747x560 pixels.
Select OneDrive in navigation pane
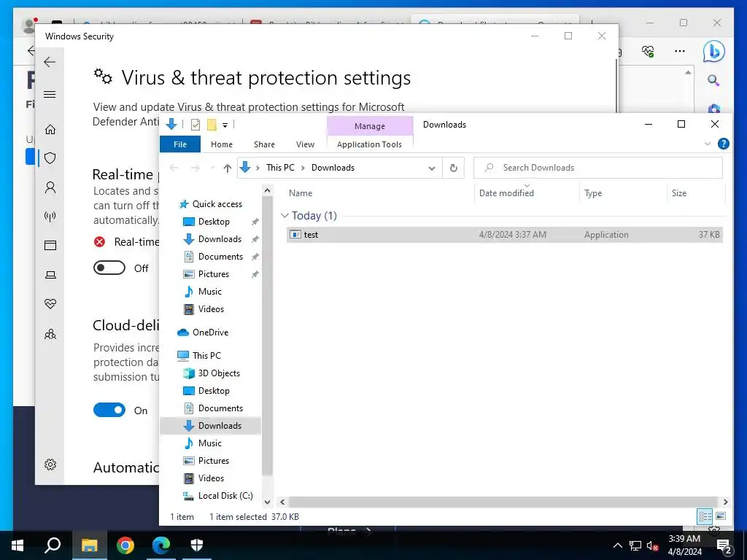coord(210,332)
